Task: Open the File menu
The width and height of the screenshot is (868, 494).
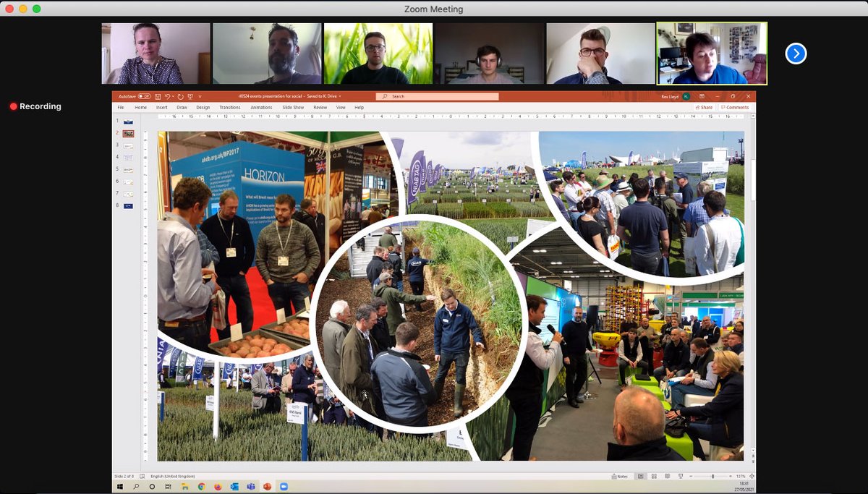Action: coord(121,107)
